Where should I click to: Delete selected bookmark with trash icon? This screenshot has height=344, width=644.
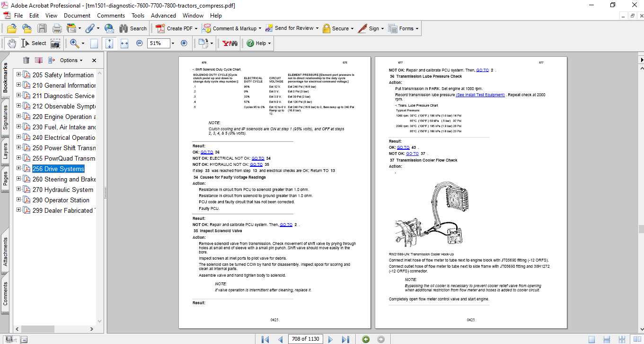(26, 60)
